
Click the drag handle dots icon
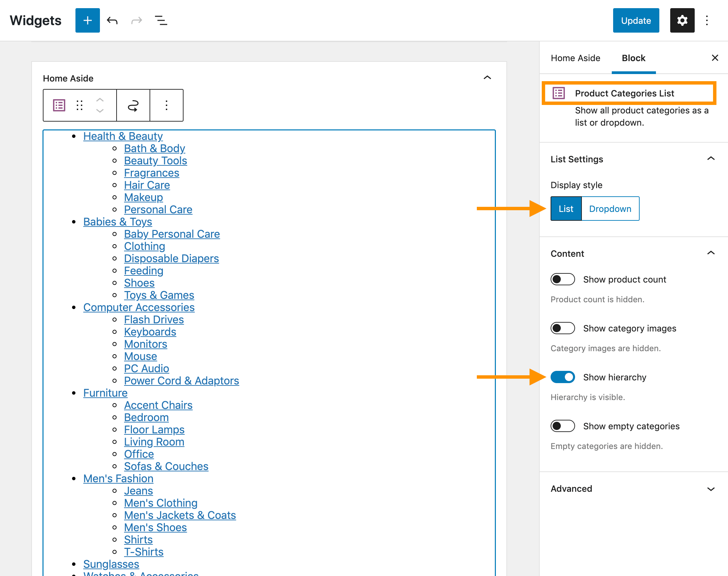pyautogui.click(x=80, y=105)
